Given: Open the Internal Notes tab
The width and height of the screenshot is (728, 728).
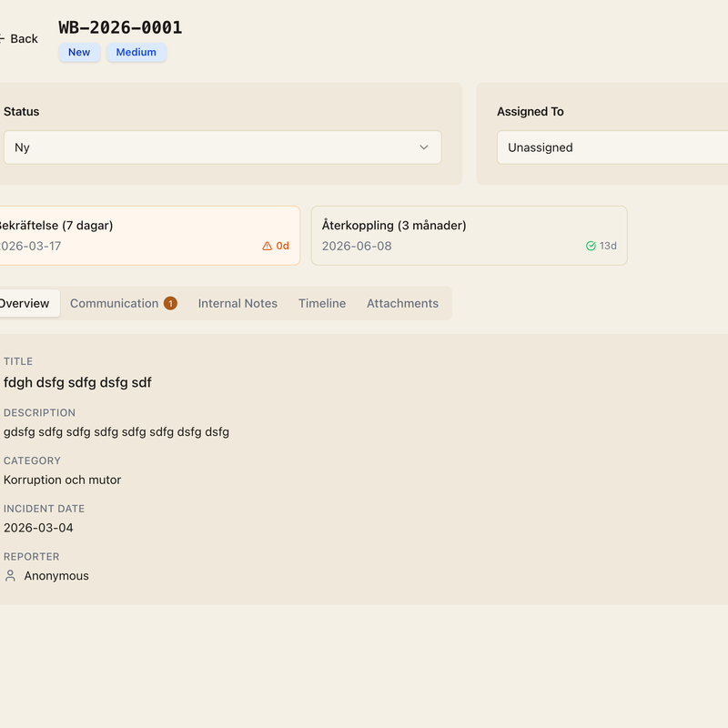Looking at the screenshot, I should pyautogui.click(x=238, y=303).
